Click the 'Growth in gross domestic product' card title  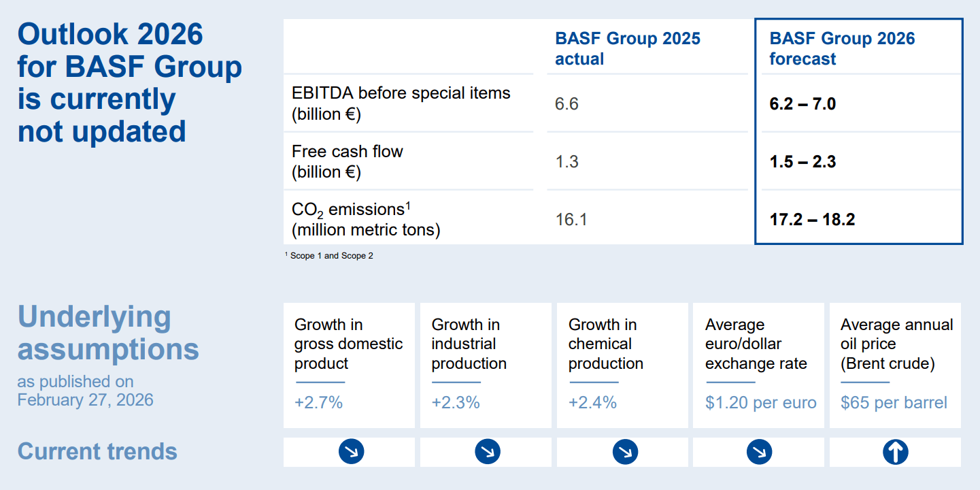(348, 344)
